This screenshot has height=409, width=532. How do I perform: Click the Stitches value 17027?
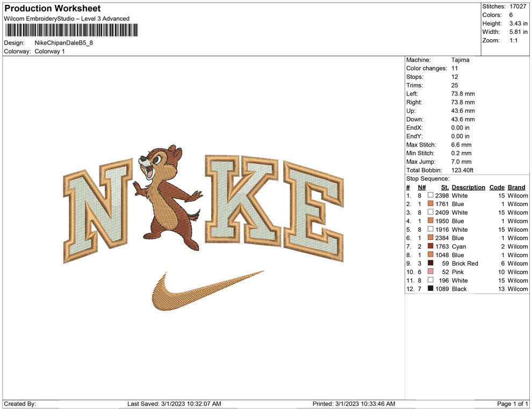pos(517,6)
